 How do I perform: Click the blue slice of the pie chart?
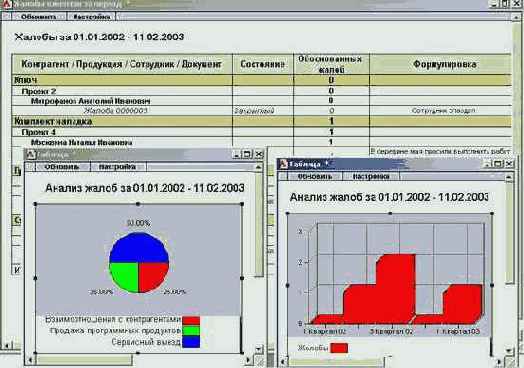click(139, 247)
